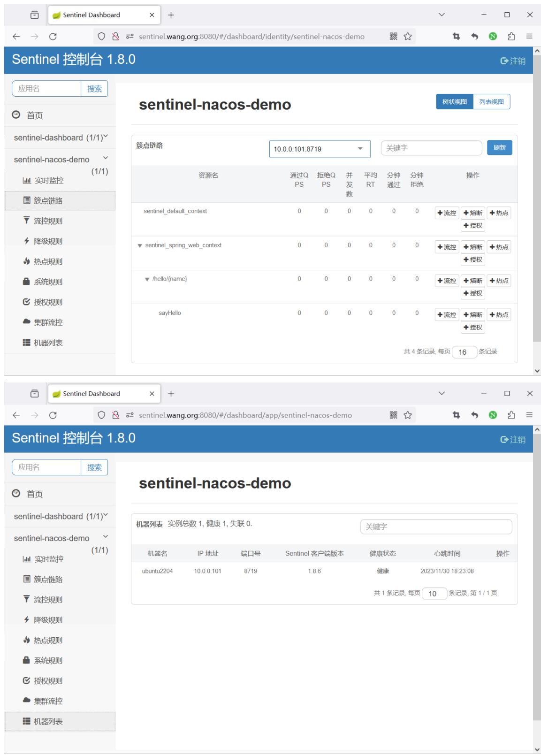Add 熔断 rule for sayHello
Viewport: 541px width, 756px height.
[x=473, y=315]
